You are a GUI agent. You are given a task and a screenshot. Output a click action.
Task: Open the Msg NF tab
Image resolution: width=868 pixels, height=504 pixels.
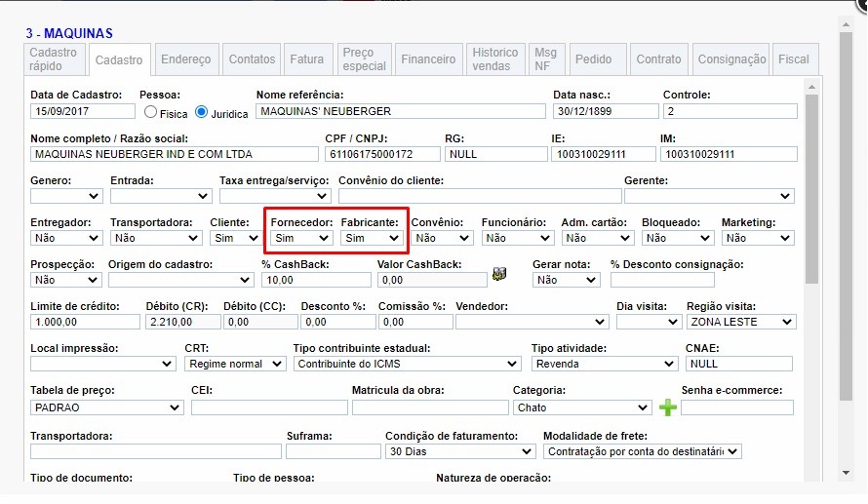coord(546,59)
